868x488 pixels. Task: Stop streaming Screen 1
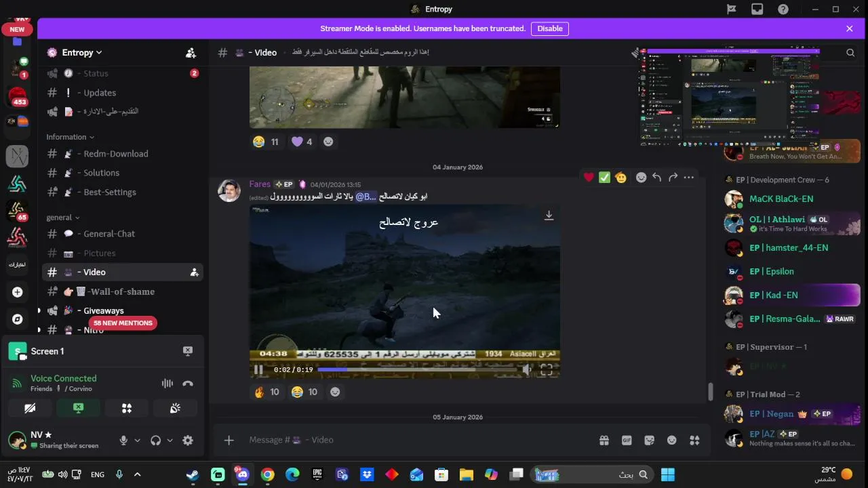click(x=188, y=351)
